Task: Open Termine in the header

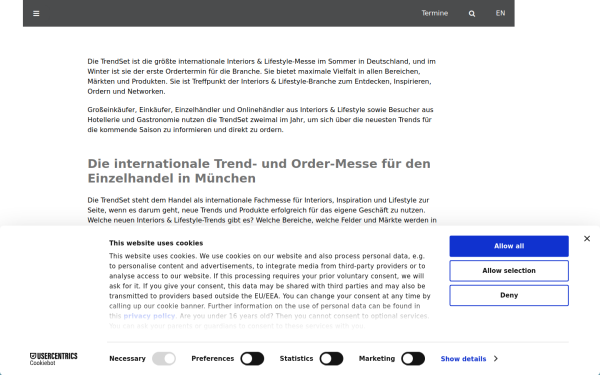Action: 435,13
